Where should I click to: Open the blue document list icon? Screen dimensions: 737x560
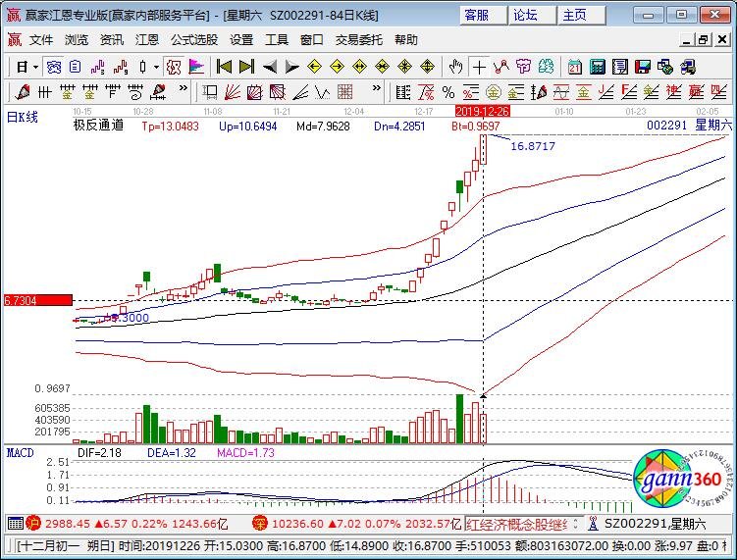(76, 67)
